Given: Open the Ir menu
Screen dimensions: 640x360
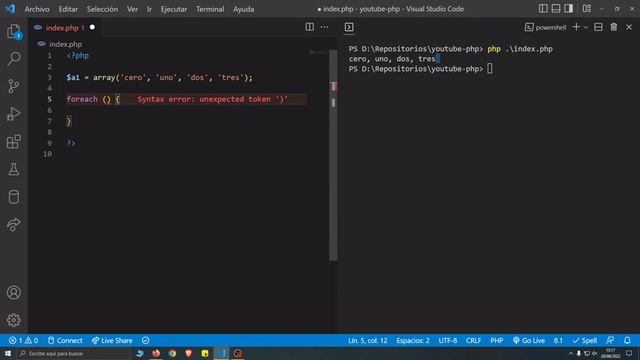Looking at the screenshot, I should (x=149, y=9).
